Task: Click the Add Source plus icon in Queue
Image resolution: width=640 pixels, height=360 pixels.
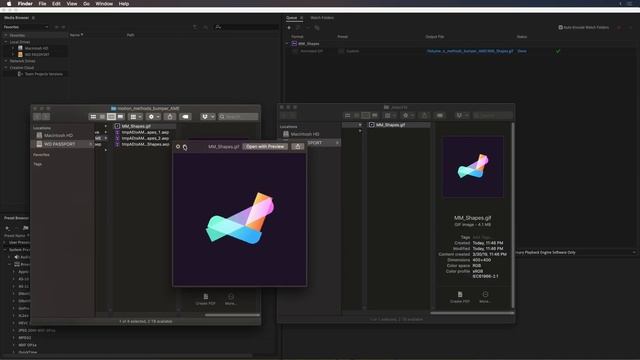Action: [x=289, y=28]
